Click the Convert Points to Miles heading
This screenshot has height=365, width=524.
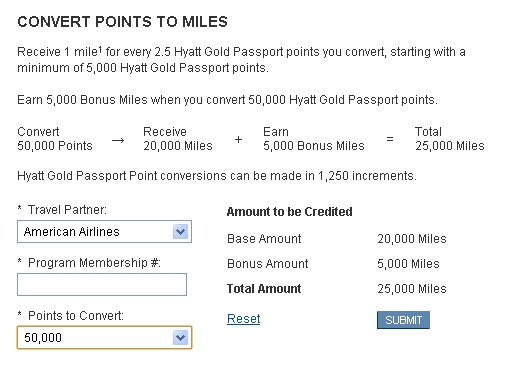tap(122, 22)
